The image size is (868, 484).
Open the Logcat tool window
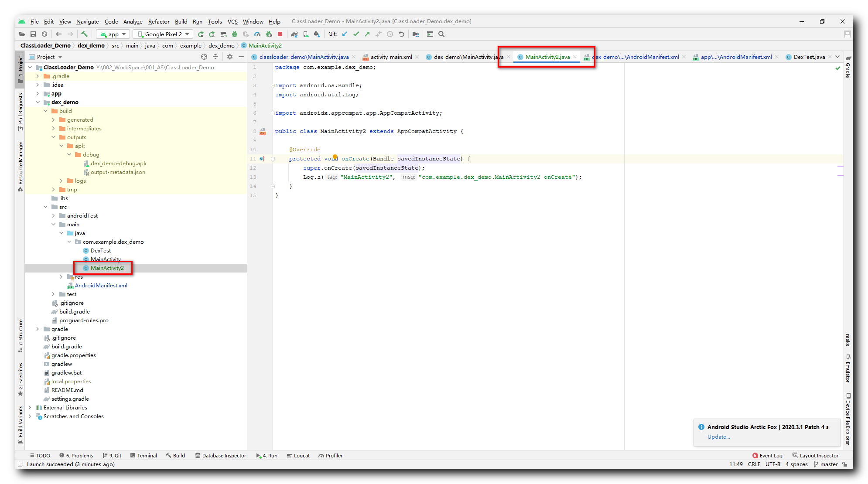tap(298, 456)
